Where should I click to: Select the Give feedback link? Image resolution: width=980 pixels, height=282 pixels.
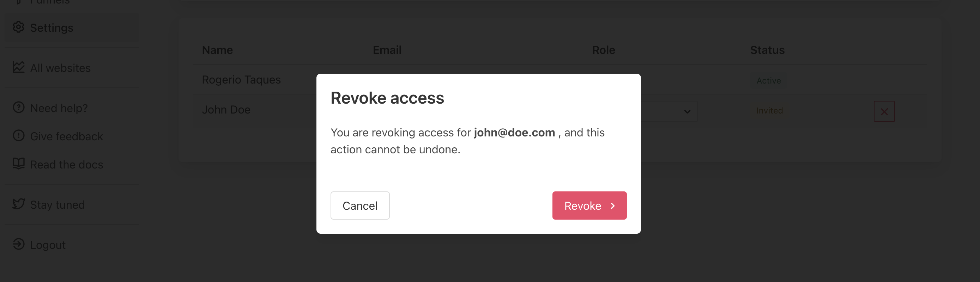pyautogui.click(x=66, y=136)
